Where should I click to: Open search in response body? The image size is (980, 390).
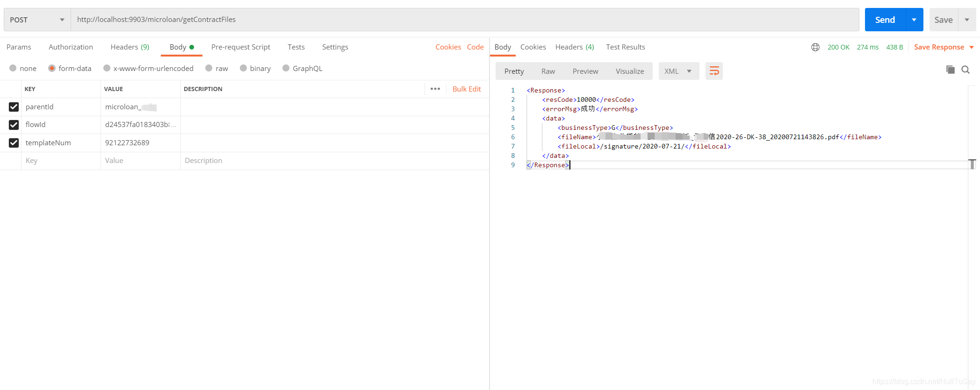[x=966, y=70]
